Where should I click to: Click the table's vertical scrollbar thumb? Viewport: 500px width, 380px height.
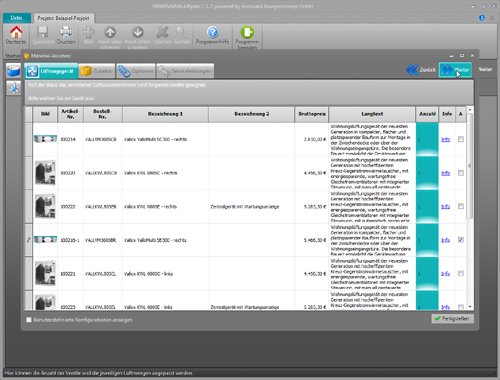[x=470, y=166]
